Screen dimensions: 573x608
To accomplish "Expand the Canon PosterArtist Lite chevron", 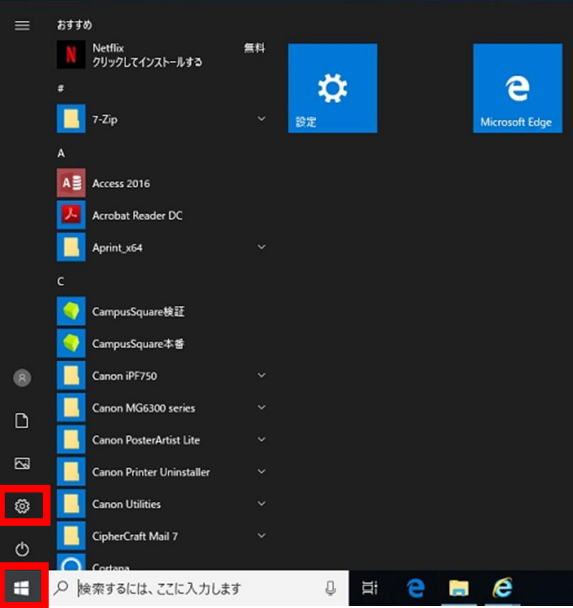I will tap(262, 439).
